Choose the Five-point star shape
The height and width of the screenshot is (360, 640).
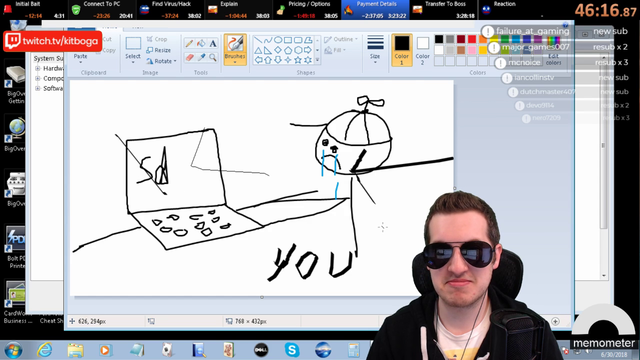[x=298, y=60]
